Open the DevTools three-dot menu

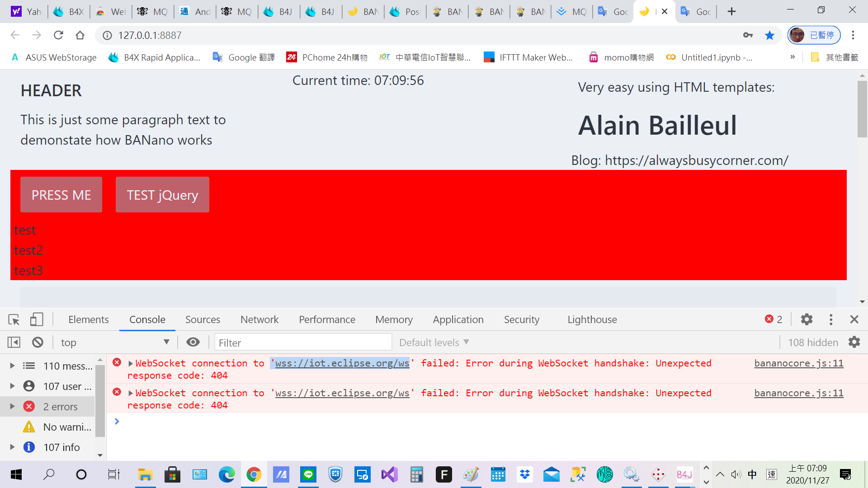pyautogui.click(x=831, y=320)
